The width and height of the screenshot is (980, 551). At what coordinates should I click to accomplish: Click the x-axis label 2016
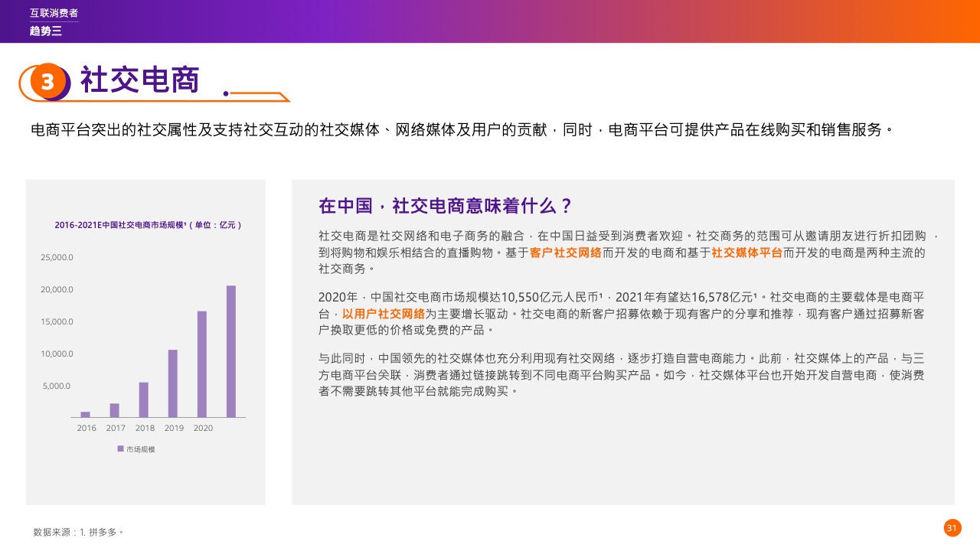[87, 428]
